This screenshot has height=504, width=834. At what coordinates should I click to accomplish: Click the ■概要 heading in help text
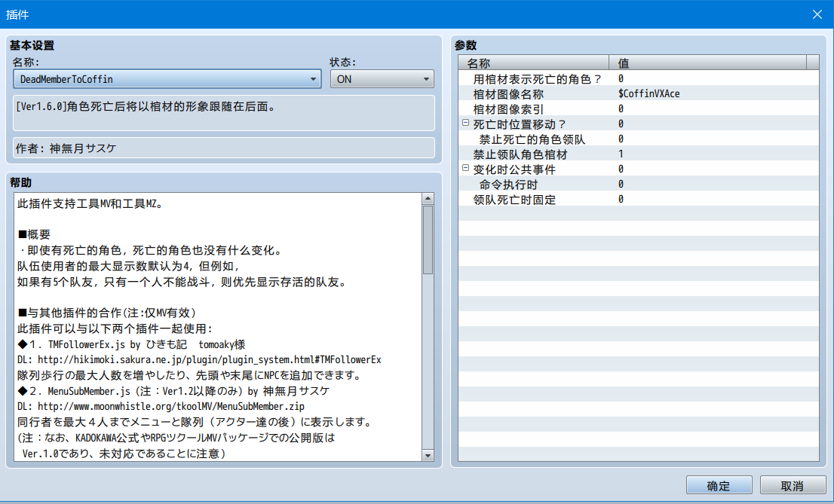pos(34,234)
